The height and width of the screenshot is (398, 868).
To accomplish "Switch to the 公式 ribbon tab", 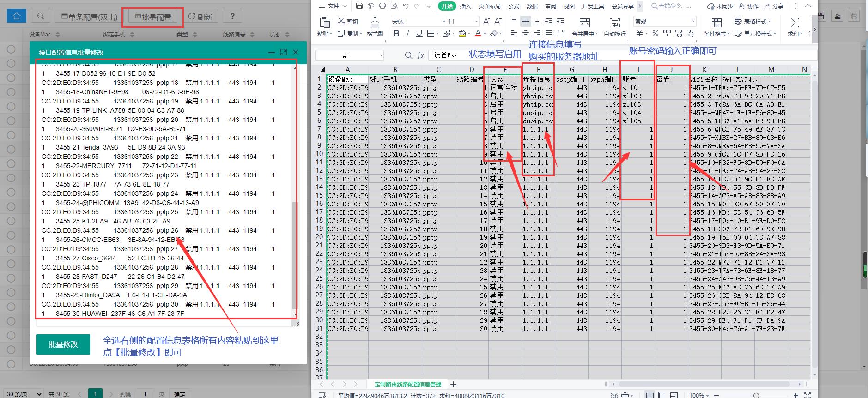I will click(514, 6).
